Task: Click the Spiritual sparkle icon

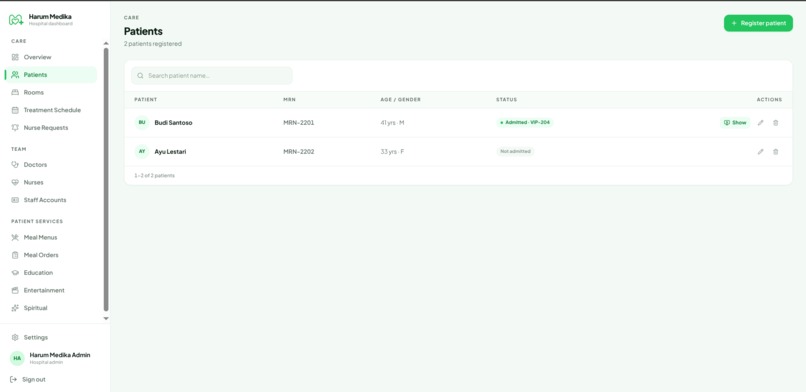Action: (x=15, y=308)
